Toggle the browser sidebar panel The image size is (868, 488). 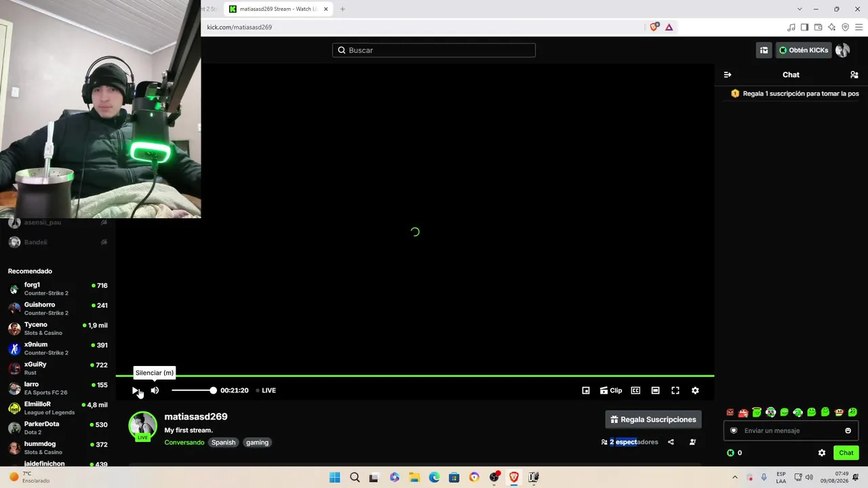[804, 27]
